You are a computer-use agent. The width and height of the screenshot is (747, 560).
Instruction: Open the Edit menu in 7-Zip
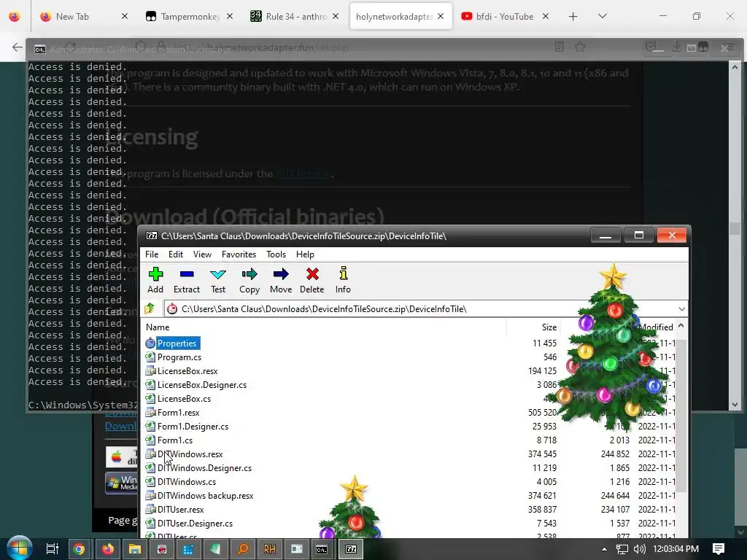click(x=176, y=254)
